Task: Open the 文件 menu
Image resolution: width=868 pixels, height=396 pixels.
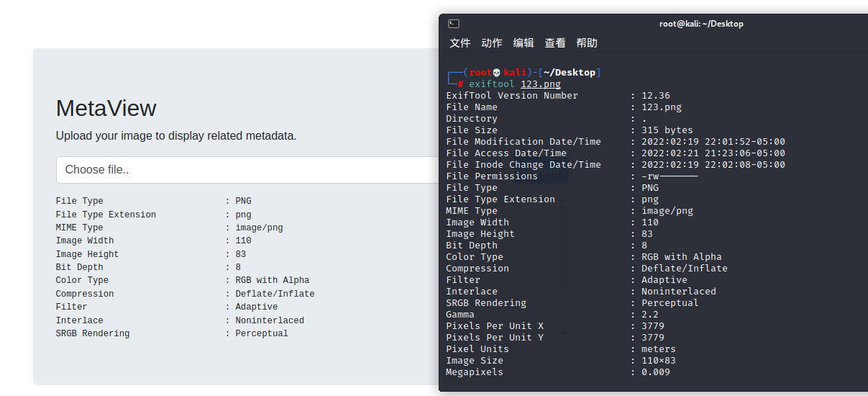Action: [x=460, y=43]
